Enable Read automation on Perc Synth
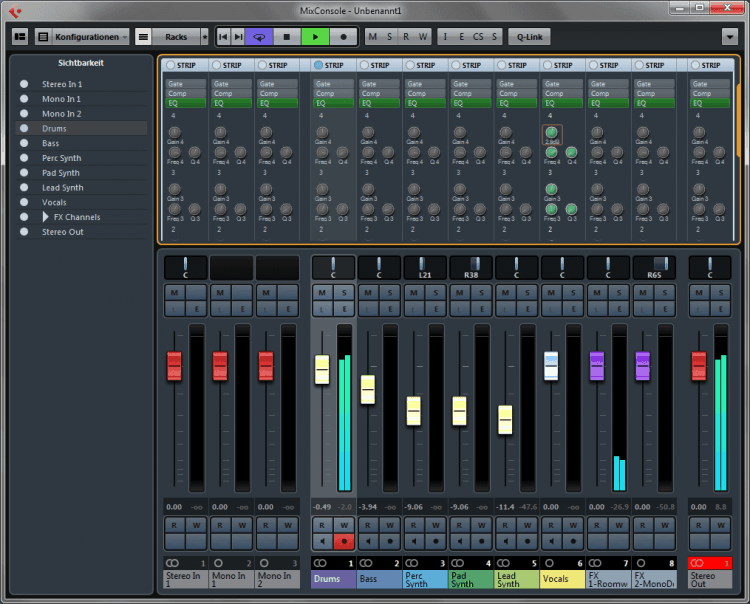The image size is (750, 604). click(413, 525)
